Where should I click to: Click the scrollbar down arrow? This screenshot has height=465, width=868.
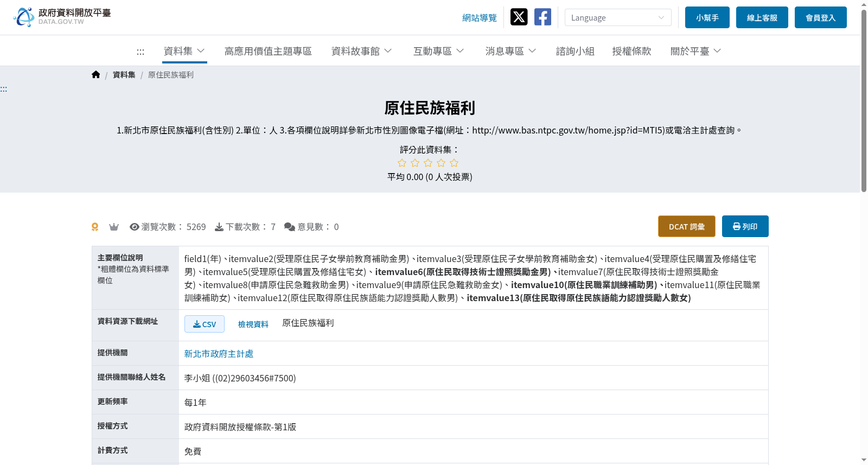pos(864,460)
